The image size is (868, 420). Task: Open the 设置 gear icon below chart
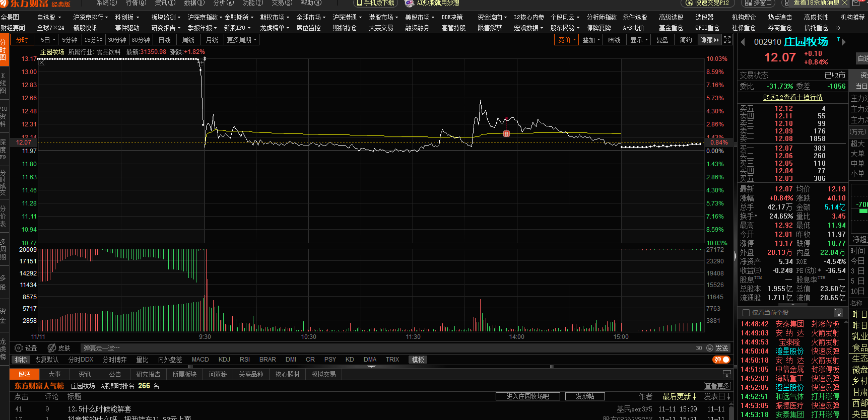point(19,348)
